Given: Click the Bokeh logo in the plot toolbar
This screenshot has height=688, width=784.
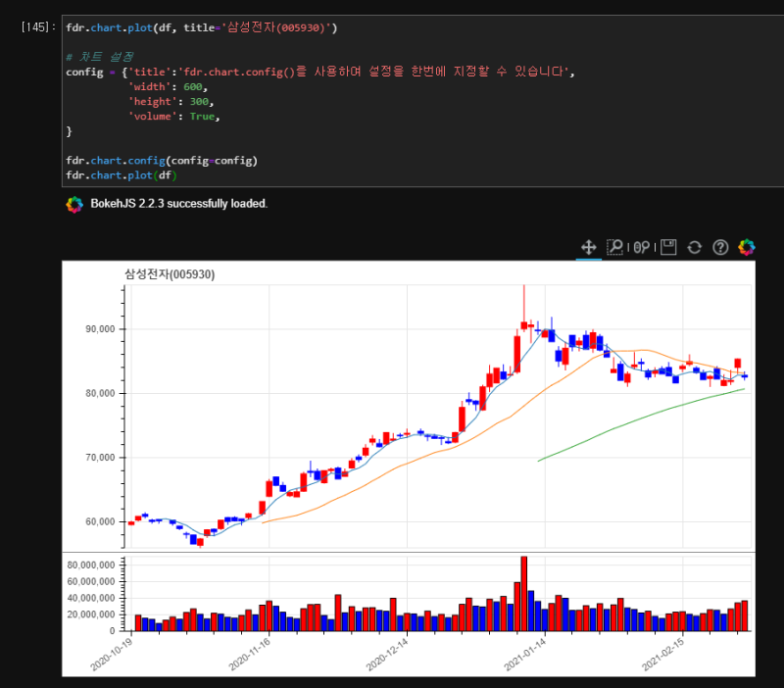Looking at the screenshot, I should pyautogui.click(x=747, y=247).
